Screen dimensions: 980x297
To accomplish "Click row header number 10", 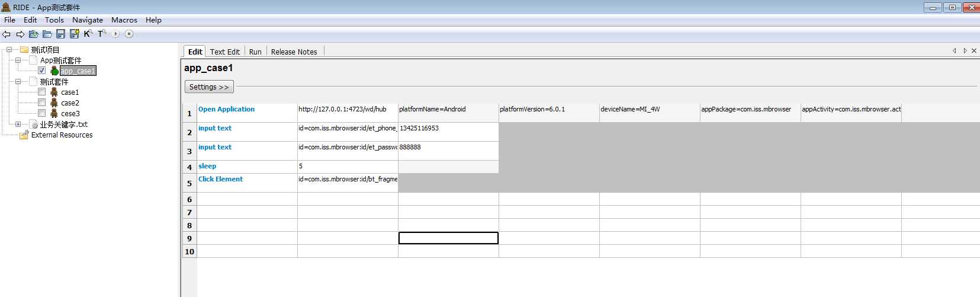I will [x=189, y=251].
